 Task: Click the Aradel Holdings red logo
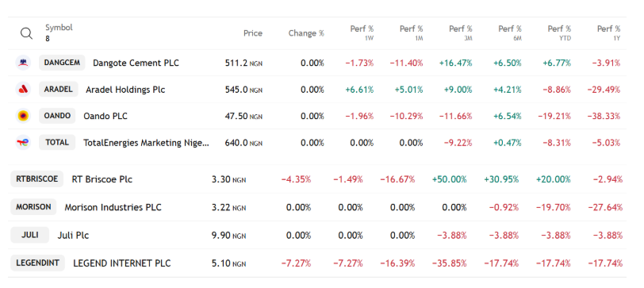[23, 89]
